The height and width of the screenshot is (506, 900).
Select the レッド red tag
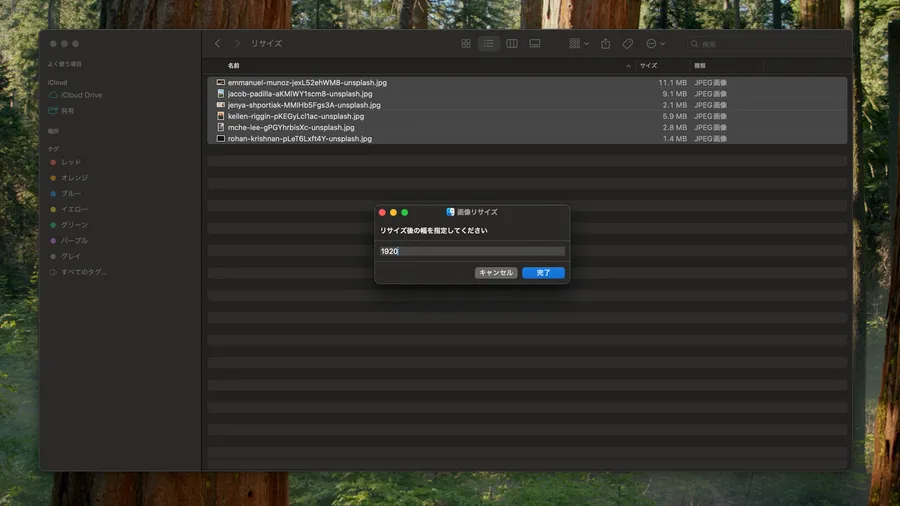pos(71,162)
